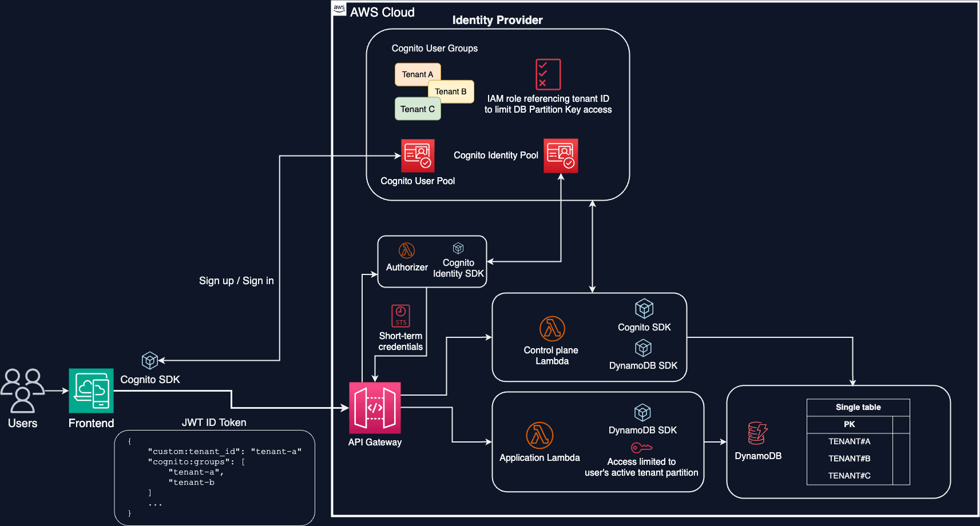Click the pink API Gateway icon
Image resolution: width=980 pixels, height=526 pixels.
[375, 408]
